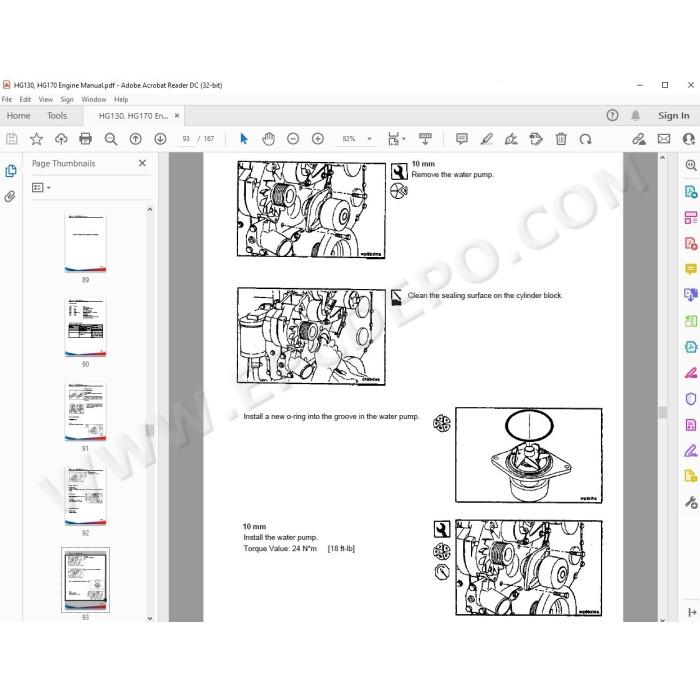This screenshot has width=700, height=700.
Task: Click thumbnails panel scroll down arrow
Action: click(x=150, y=618)
